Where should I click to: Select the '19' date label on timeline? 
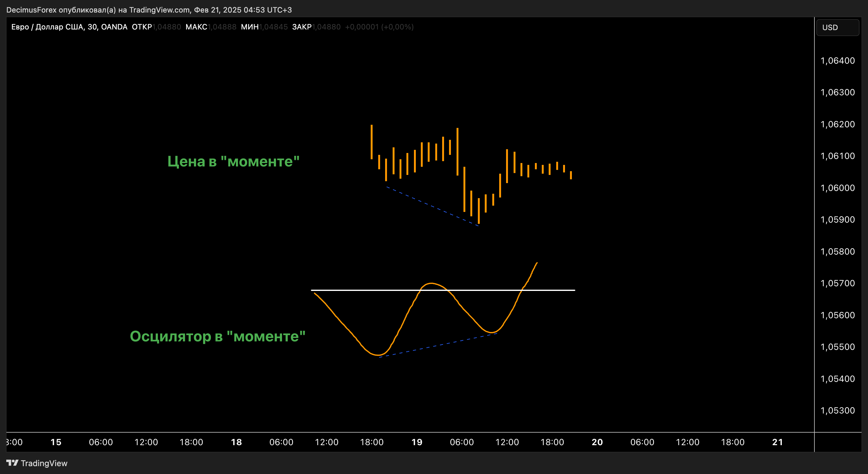click(x=417, y=442)
